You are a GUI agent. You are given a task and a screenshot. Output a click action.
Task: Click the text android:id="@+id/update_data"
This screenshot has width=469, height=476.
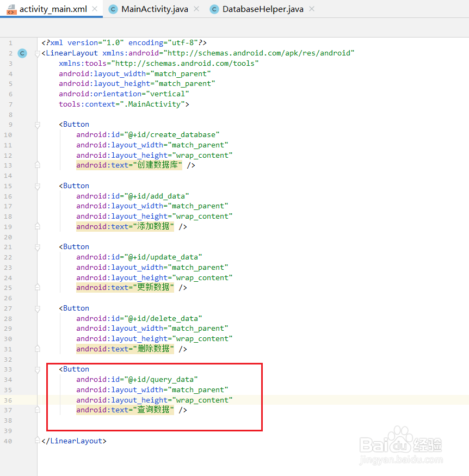(139, 257)
